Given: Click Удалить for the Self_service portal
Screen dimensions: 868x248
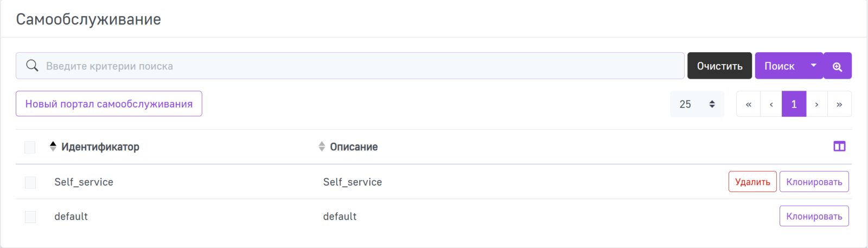Looking at the screenshot, I should coord(752,182).
